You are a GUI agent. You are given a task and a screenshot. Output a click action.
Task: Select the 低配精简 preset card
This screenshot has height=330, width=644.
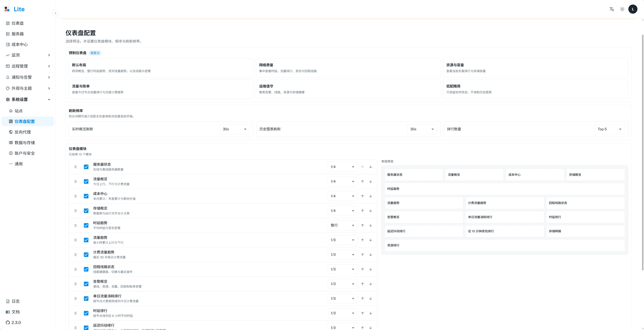[535, 89]
